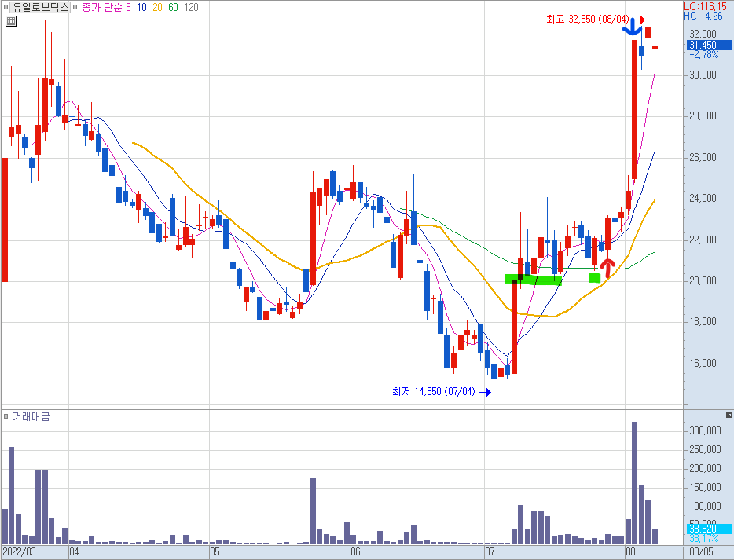Click the LC:116.15 readout
Screen dimensions: 734x560
coord(706,6)
